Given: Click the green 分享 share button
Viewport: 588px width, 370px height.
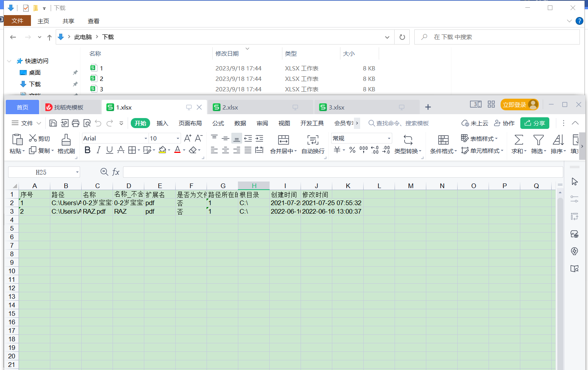Looking at the screenshot, I should 535,123.
